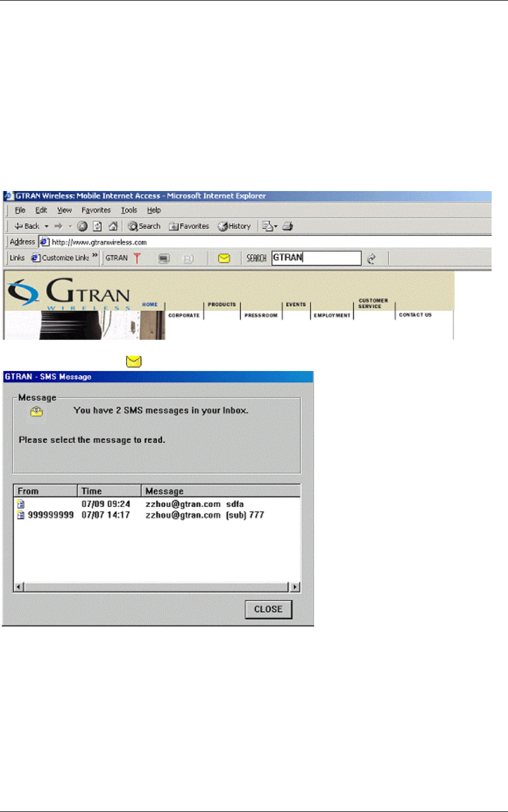The width and height of the screenshot is (508, 812).
Task: Open the CORPORATE navigation link
Action: tap(184, 315)
